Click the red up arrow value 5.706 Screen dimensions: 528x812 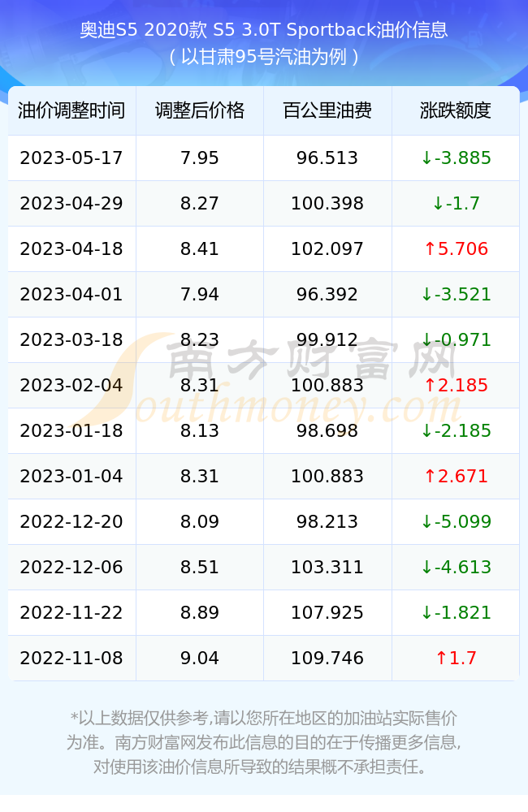click(456, 249)
